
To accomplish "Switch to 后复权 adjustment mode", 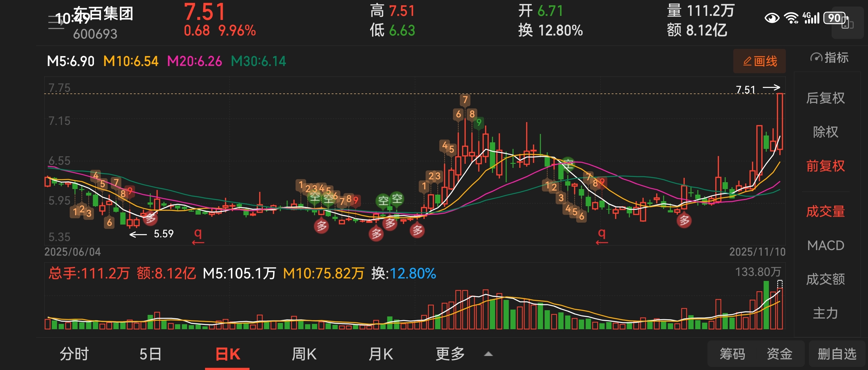I will [825, 98].
